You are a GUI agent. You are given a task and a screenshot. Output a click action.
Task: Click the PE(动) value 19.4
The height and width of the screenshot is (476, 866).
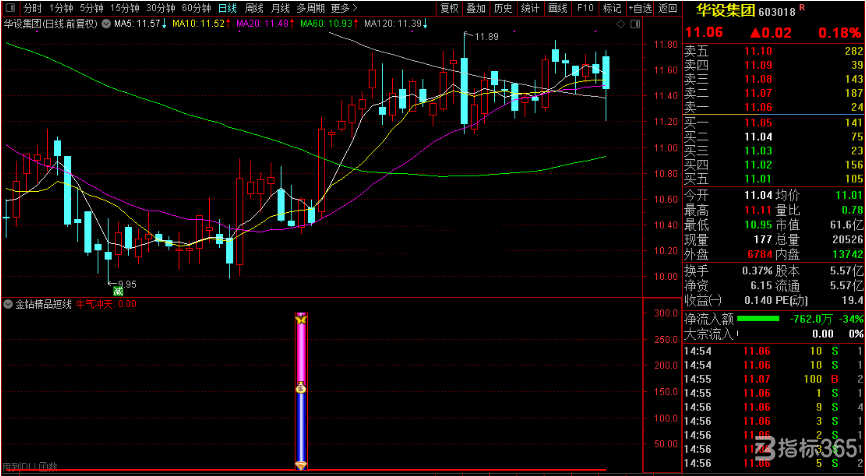click(853, 300)
